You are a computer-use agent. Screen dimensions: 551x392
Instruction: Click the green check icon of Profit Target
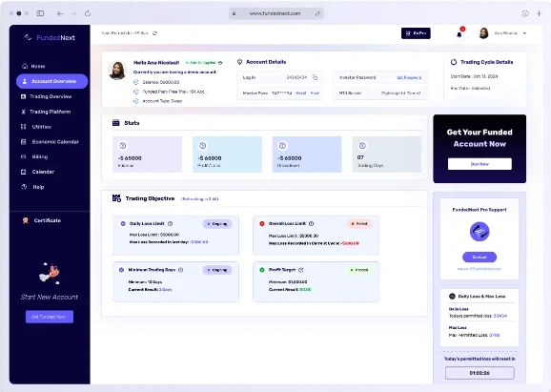pyautogui.click(x=262, y=270)
